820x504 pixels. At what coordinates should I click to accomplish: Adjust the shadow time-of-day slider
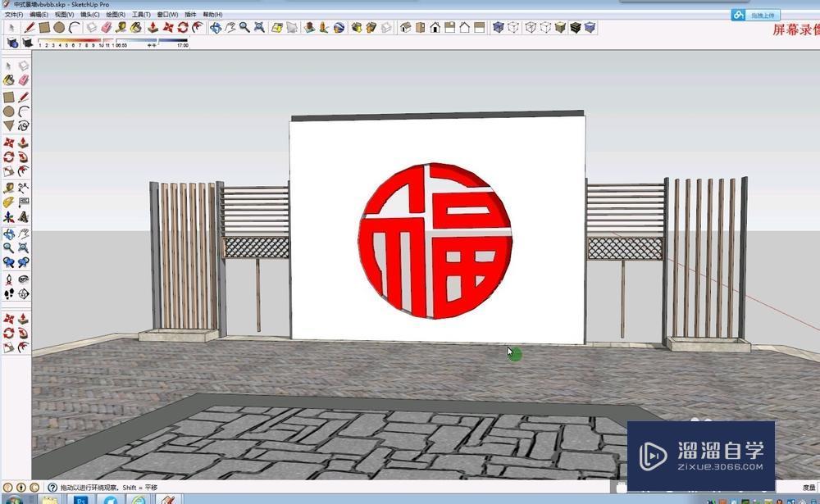152,42
